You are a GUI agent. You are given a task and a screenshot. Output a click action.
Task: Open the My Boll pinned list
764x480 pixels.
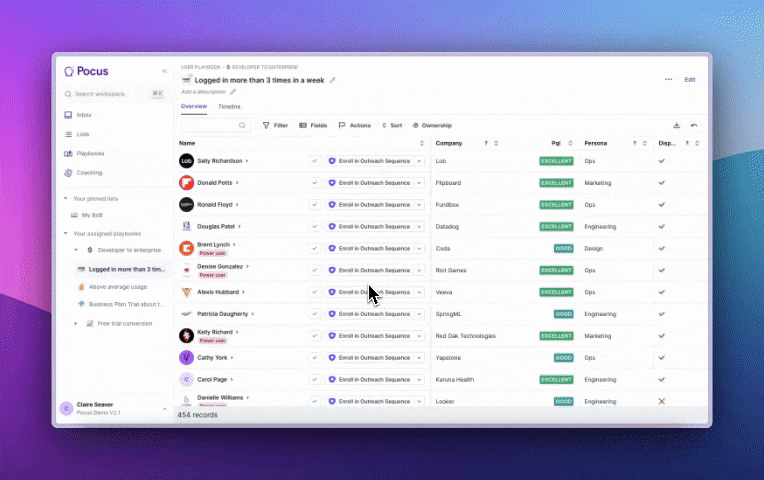tap(87, 215)
